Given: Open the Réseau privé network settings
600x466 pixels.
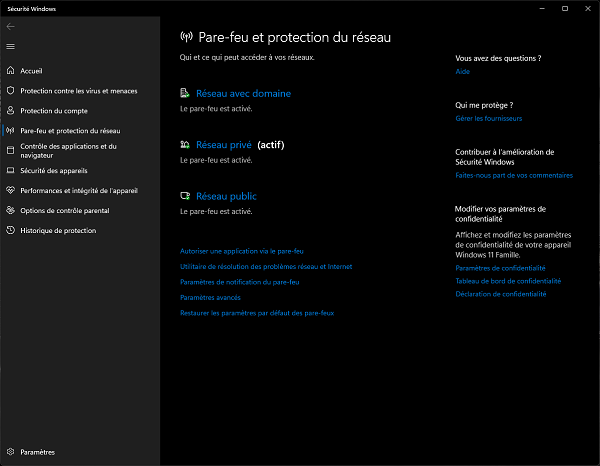Looking at the screenshot, I should (224, 145).
